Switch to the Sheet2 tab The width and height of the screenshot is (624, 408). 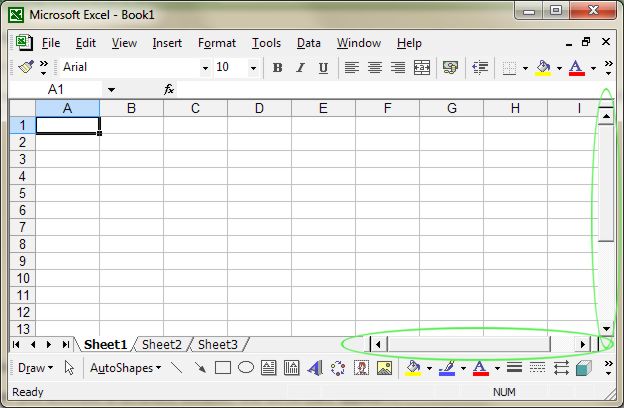pyautogui.click(x=162, y=345)
